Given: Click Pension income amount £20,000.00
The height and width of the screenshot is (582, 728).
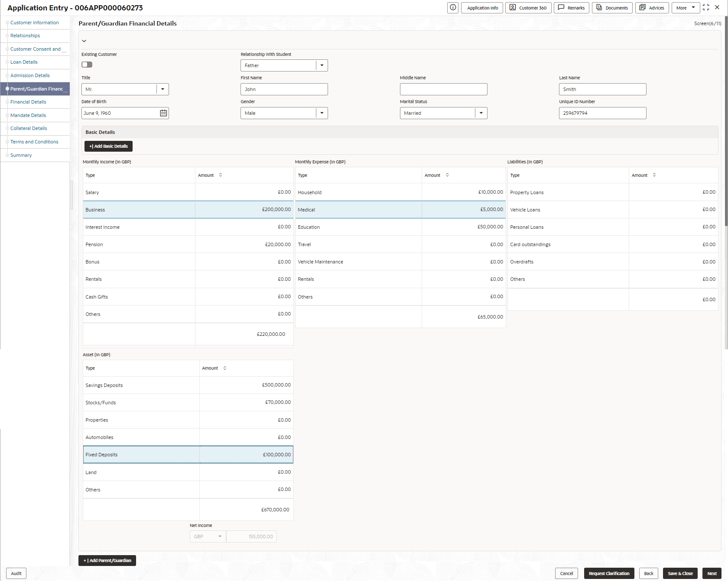Looking at the screenshot, I should [278, 244].
